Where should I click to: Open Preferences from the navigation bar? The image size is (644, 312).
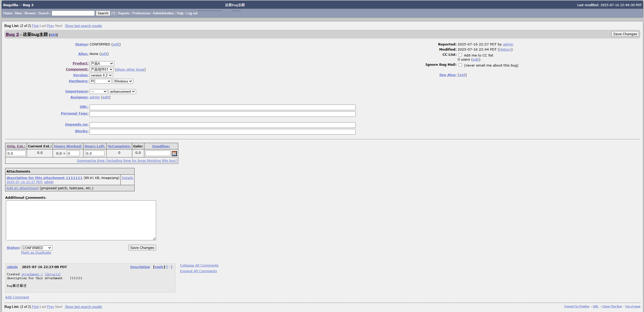(141, 13)
